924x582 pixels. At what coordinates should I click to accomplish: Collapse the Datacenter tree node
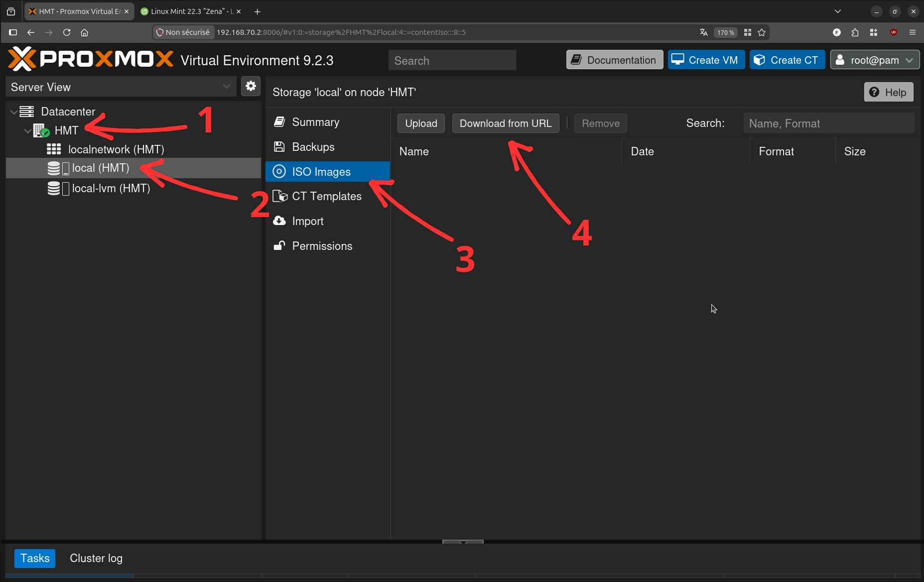click(x=14, y=112)
